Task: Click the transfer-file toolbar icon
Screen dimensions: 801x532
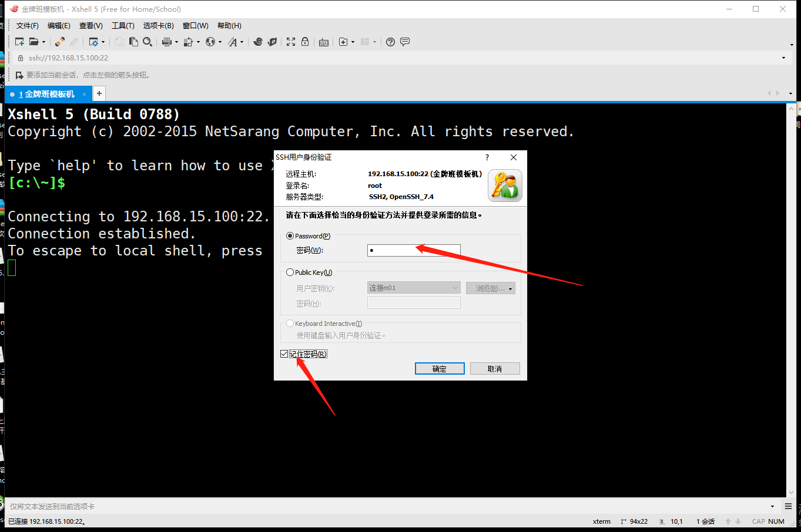Action: 188,42
